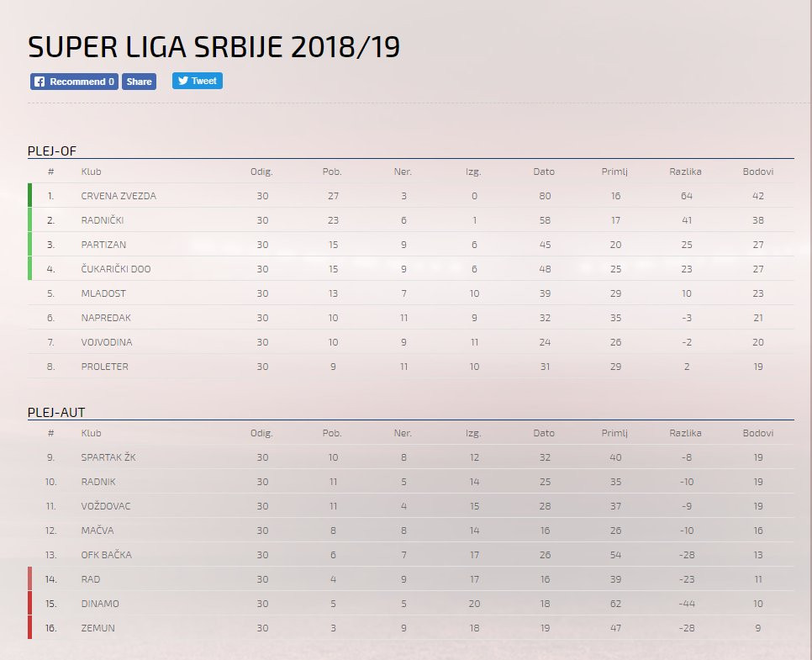812x660 pixels.
Task: Click the Twitter Tweet button
Action: [198, 81]
